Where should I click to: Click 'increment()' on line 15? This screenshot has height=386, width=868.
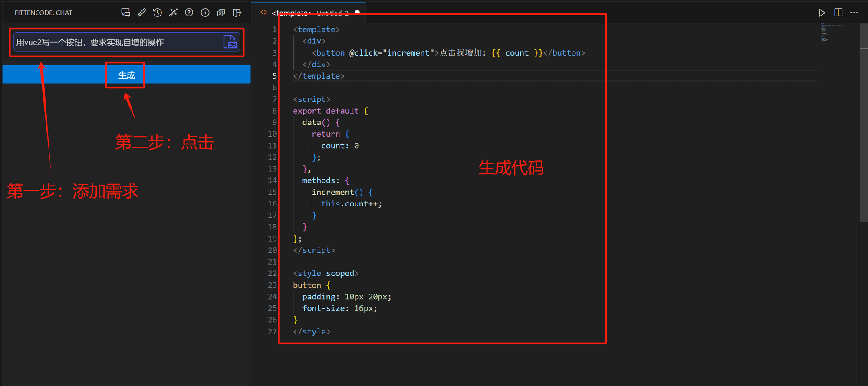click(337, 192)
